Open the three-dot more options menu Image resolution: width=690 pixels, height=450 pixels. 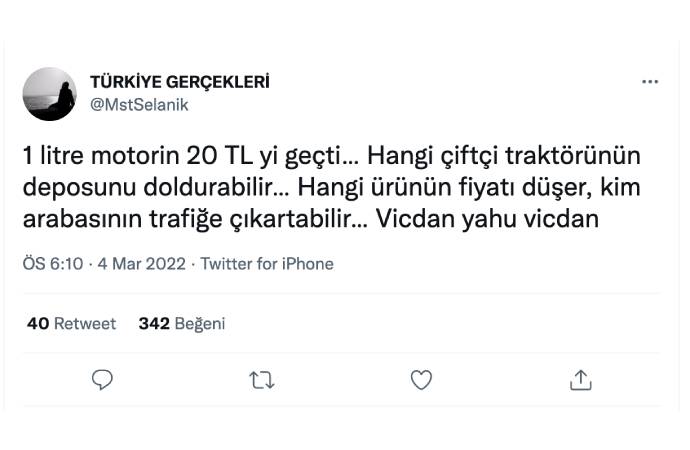pyautogui.click(x=650, y=82)
